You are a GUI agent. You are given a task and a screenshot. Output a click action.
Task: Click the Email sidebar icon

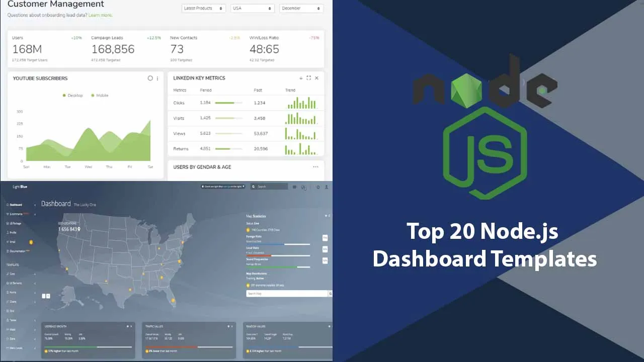tap(8, 242)
